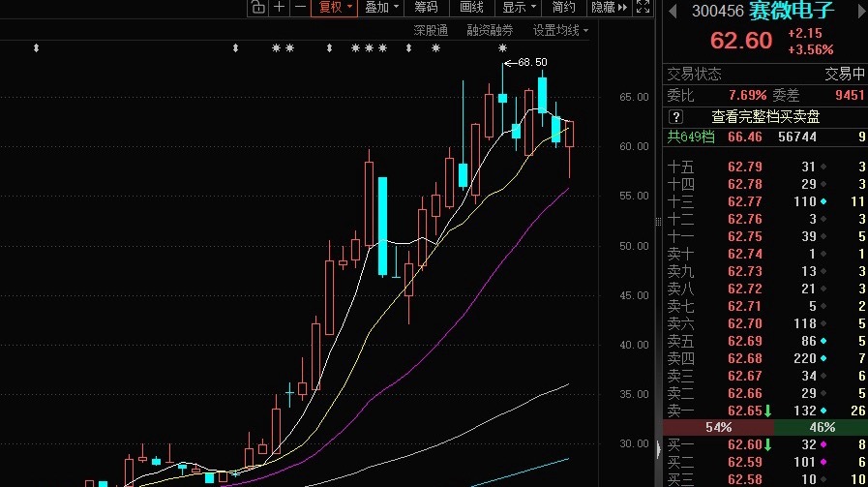Click the cyan diamond beside volume 132
The width and height of the screenshot is (868, 487).
click(x=823, y=411)
